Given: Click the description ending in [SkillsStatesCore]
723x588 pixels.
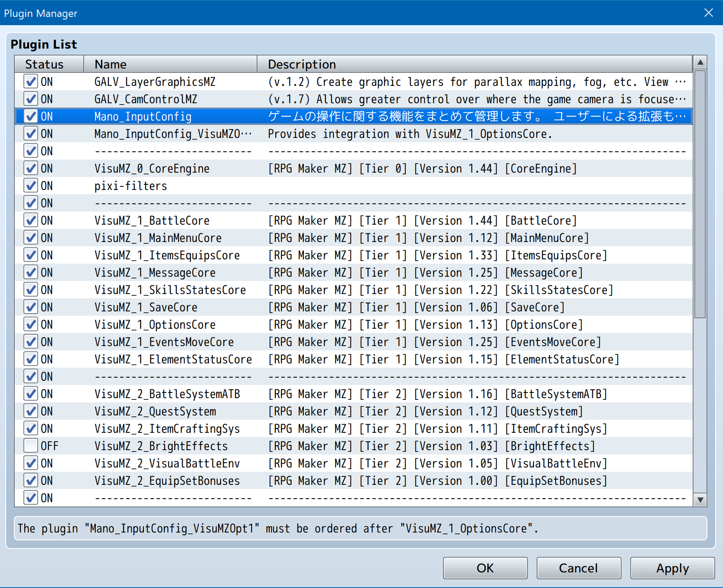Looking at the screenshot, I should 440,290.
